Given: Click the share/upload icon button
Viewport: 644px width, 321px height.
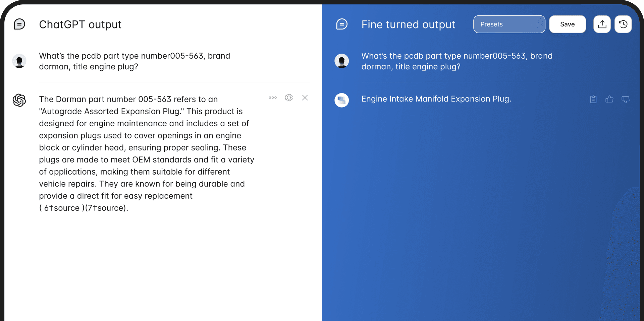Looking at the screenshot, I should [x=602, y=24].
